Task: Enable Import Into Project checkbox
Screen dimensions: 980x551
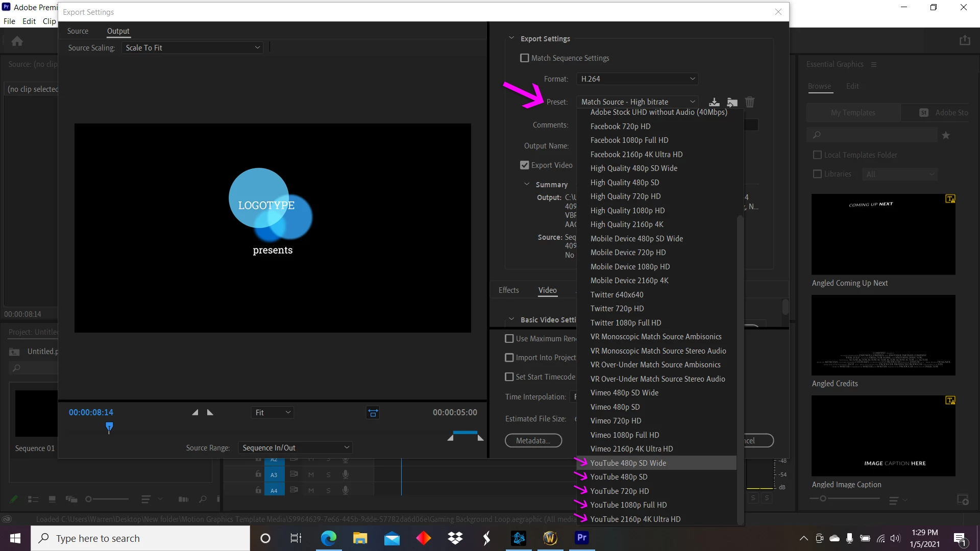Action: [x=509, y=358]
